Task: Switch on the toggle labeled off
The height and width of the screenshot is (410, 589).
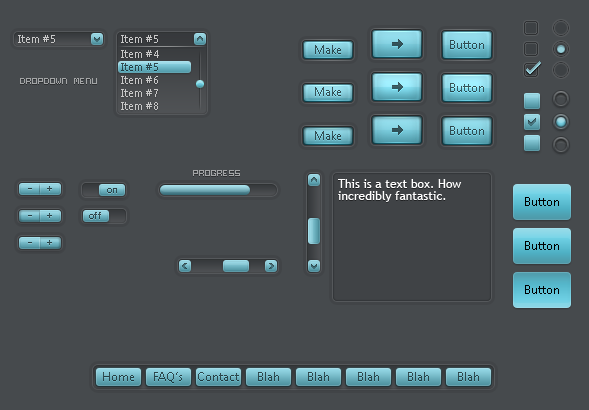Action: click(x=104, y=216)
